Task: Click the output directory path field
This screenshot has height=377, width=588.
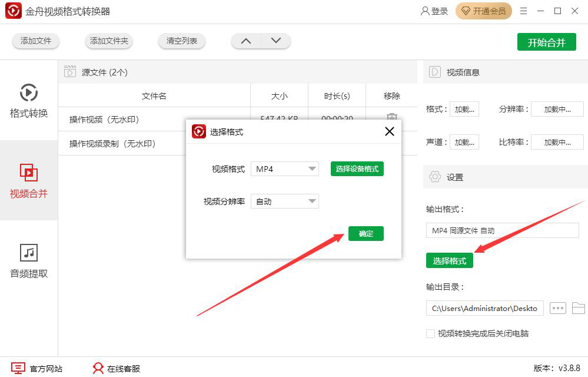Action: (485, 308)
